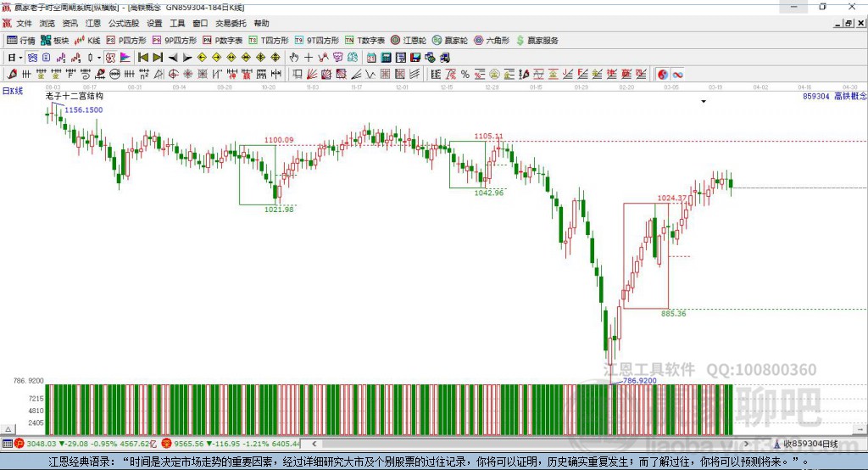Click the black left arrow icon
The width and height of the screenshot is (868, 470).
[x=173, y=58]
